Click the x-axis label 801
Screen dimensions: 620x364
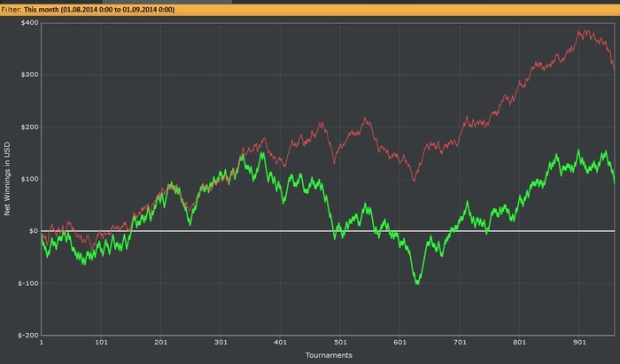(x=520, y=342)
